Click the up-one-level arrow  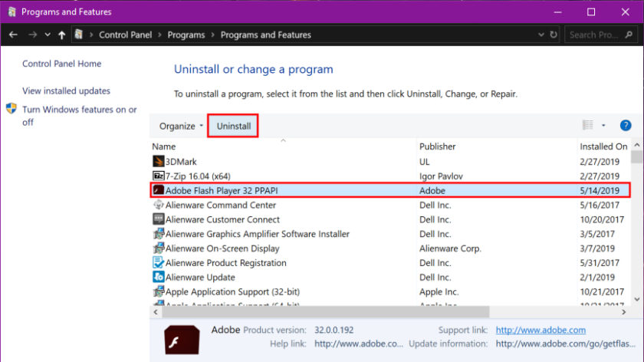click(x=61, y=35)
